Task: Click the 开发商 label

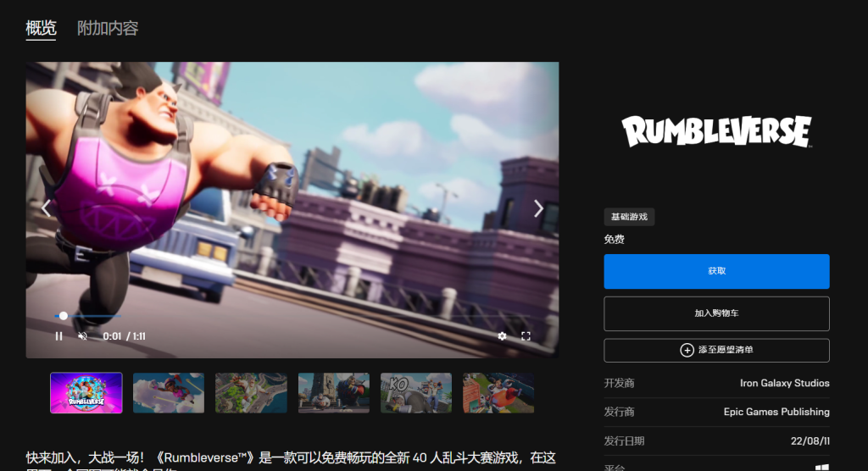Action: [x=619, y=383]
